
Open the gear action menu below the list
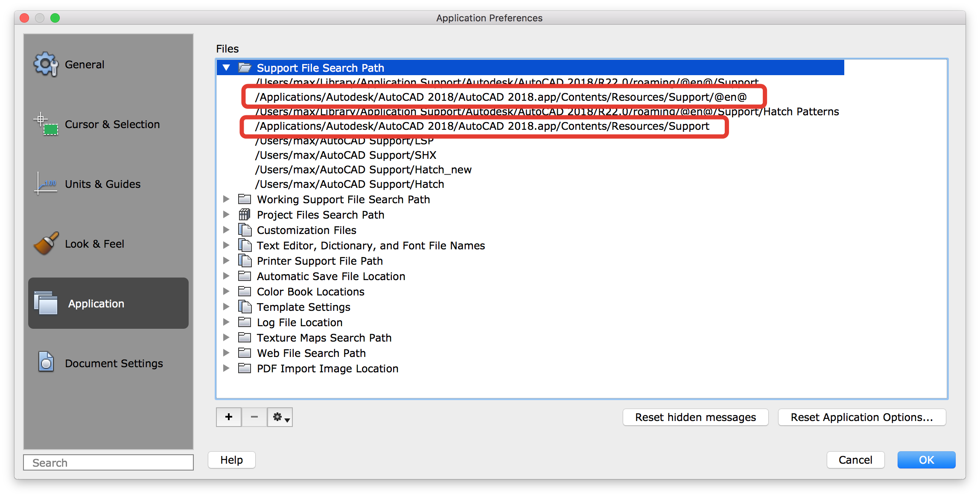pos(280,417)
